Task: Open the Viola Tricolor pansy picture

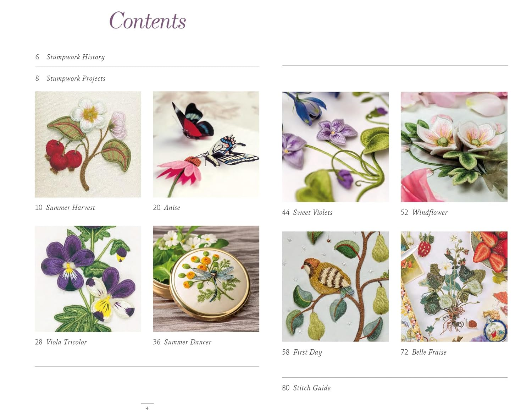Action: [x=88, y=279]
